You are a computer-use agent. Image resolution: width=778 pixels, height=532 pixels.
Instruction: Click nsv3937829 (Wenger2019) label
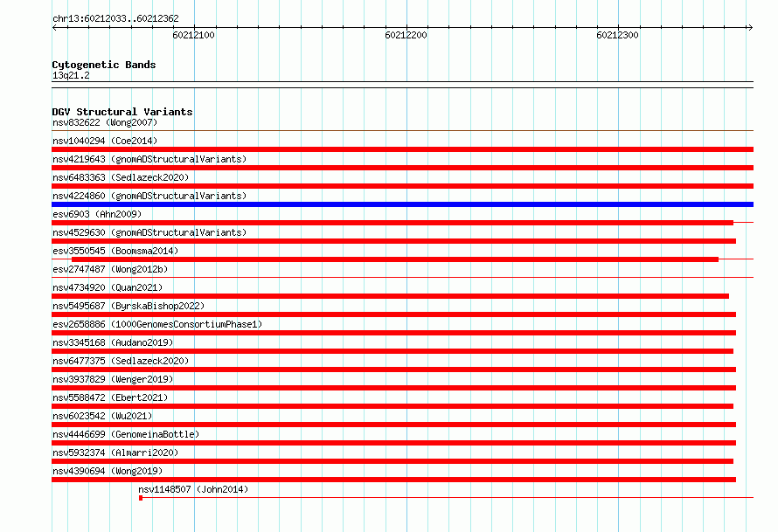pyautogui.click(x=113, y=379)
